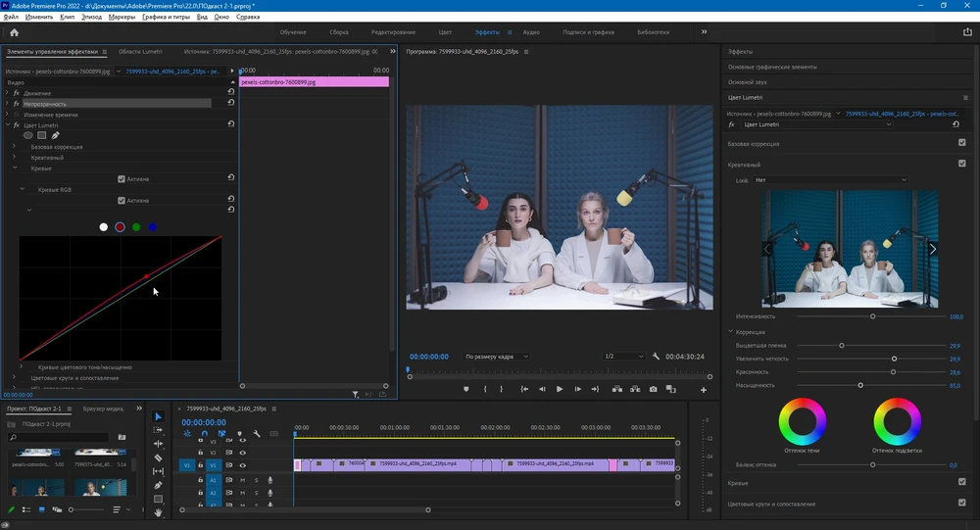Click the Lift button
Viewport: 980px width, 530px height.
[x=617, y=389]
